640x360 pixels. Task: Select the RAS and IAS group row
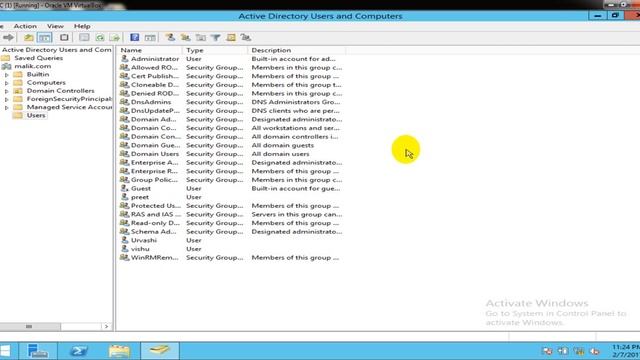pyautogui.click(x=231, y=214)
